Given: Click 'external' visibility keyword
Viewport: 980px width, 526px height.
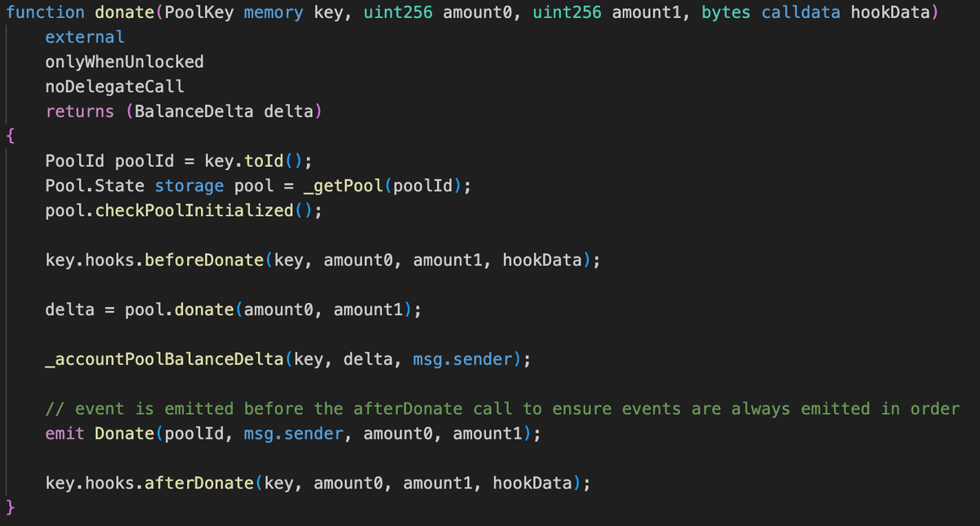Looking at the screenshot, I should coord(85,37).
